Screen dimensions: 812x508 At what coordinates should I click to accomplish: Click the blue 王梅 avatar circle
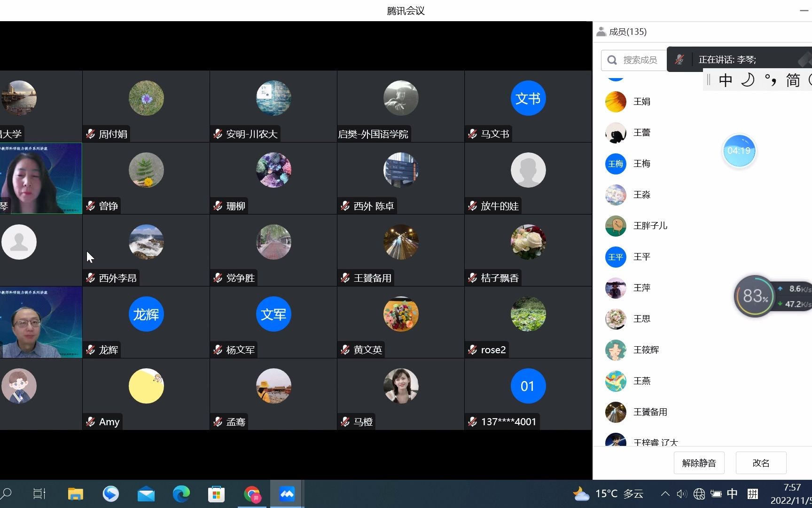pyautogui.click(x=616, y=164)
